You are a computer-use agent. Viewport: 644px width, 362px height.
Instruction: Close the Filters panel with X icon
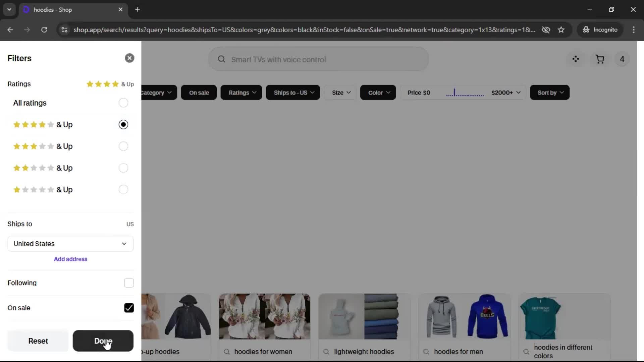[x=129, y=58]
